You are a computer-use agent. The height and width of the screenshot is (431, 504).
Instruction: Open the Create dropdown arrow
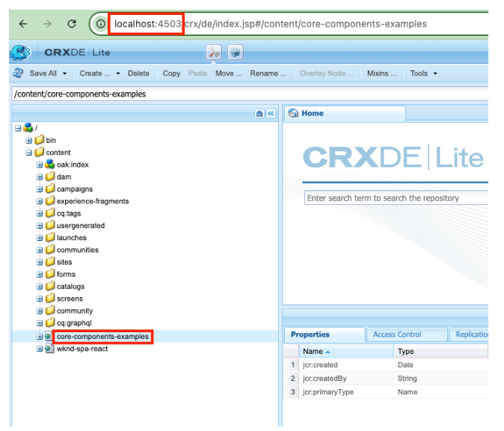click(118, 73)
